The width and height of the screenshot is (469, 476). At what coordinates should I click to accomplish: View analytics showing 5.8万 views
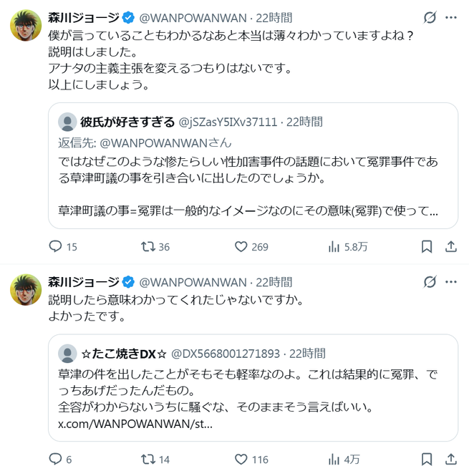pos(334,246)
